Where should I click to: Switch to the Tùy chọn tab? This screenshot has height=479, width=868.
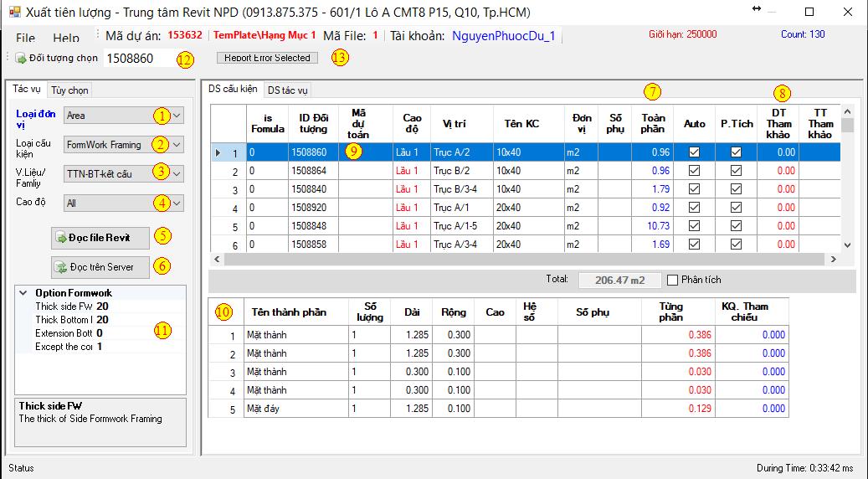click(x=69, y=90)
